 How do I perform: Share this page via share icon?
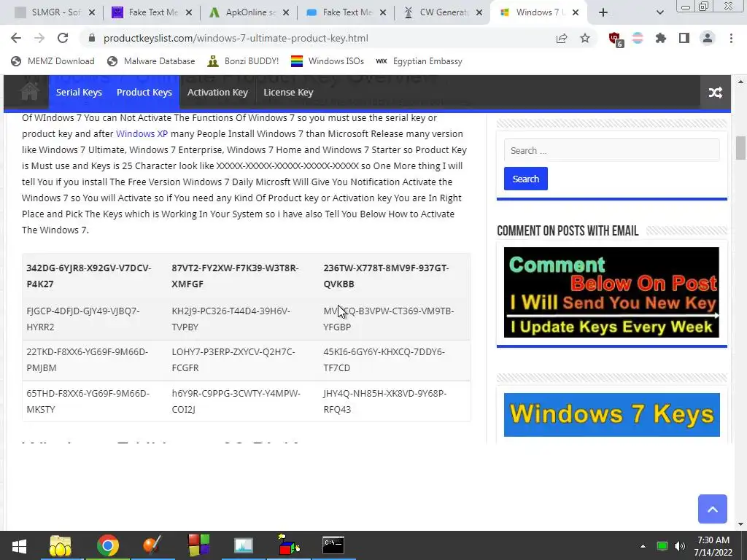pos(562,38)
